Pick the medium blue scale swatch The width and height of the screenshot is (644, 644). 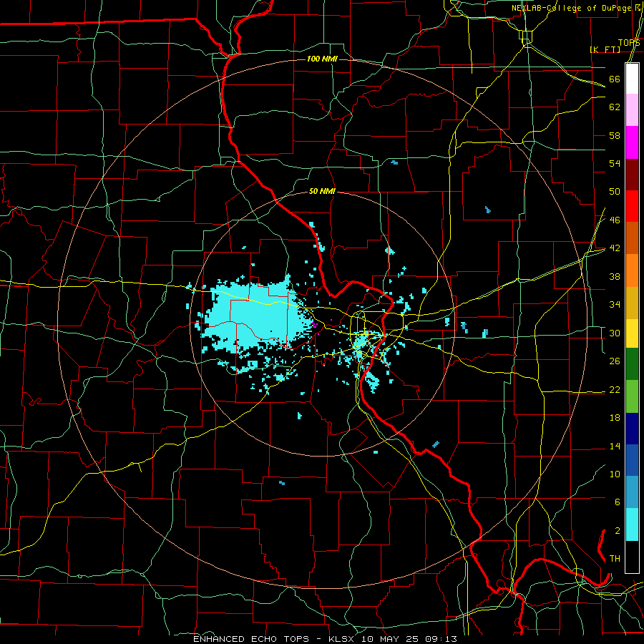pyautogui.click(x=632, y=460)
